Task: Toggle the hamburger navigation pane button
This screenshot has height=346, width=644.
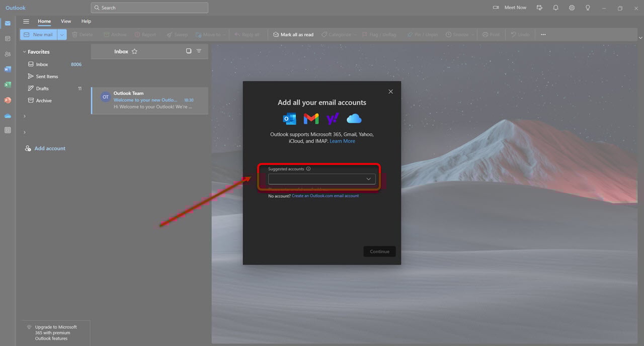Action: coord(26,22)
